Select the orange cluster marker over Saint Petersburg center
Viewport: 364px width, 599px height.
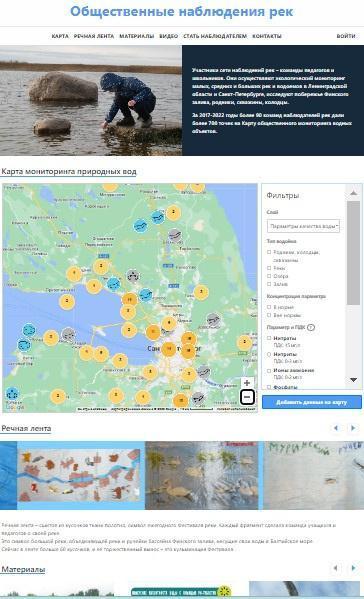coord(168,349)
